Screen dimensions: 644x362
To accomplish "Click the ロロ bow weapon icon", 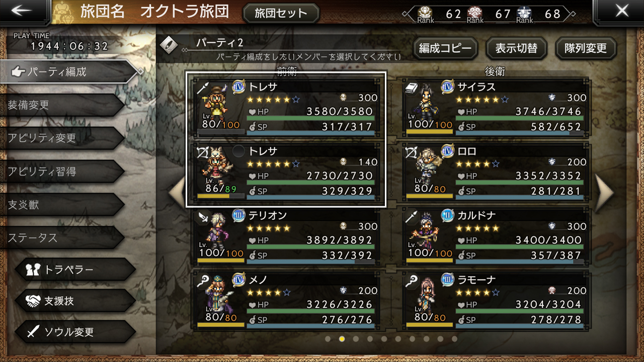I will pos(411,152).
